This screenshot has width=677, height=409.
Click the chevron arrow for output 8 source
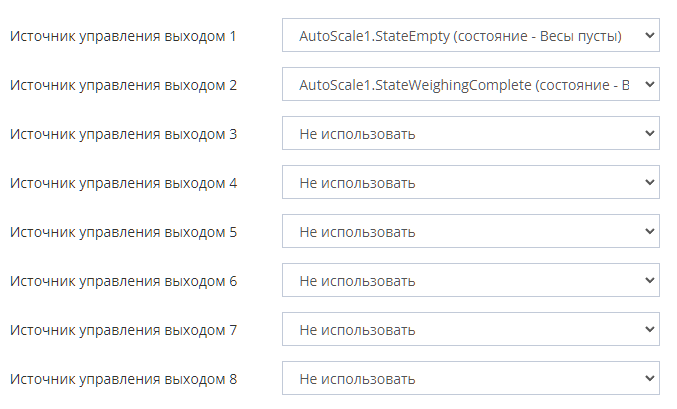point(649,379)
